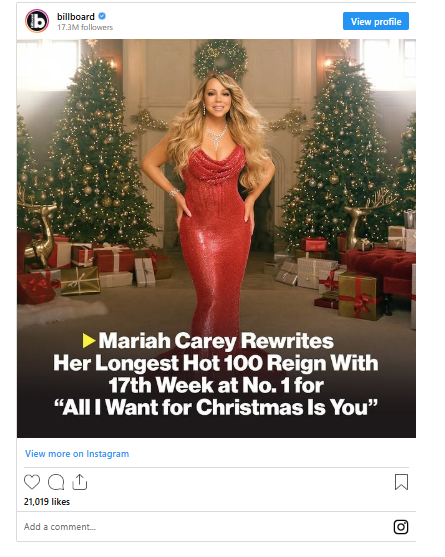
Task: Click the yellow play triangle in the headline
Action: [89, 340]
